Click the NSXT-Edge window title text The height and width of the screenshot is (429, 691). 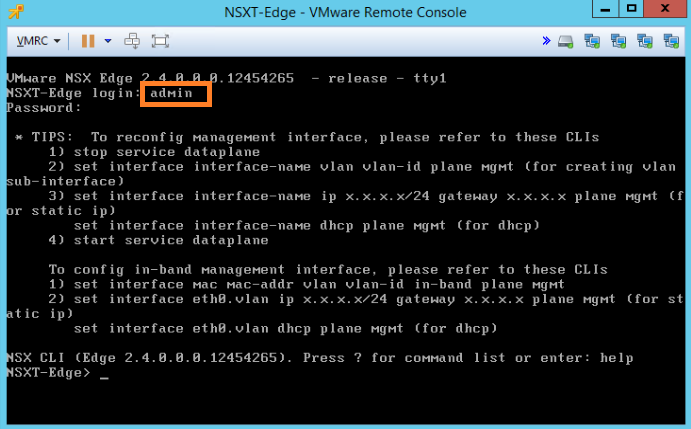coord(343,13)
